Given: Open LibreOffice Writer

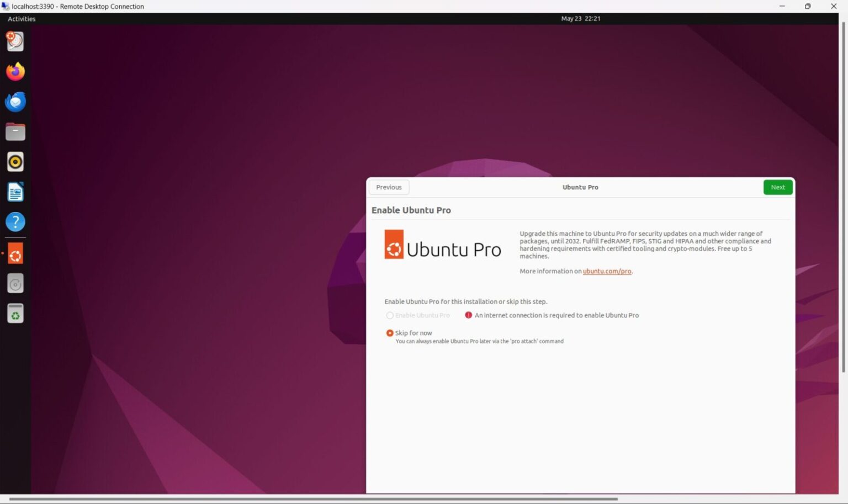Looking at the screenshot, I should pyautogui.click(x=15, y=192).
